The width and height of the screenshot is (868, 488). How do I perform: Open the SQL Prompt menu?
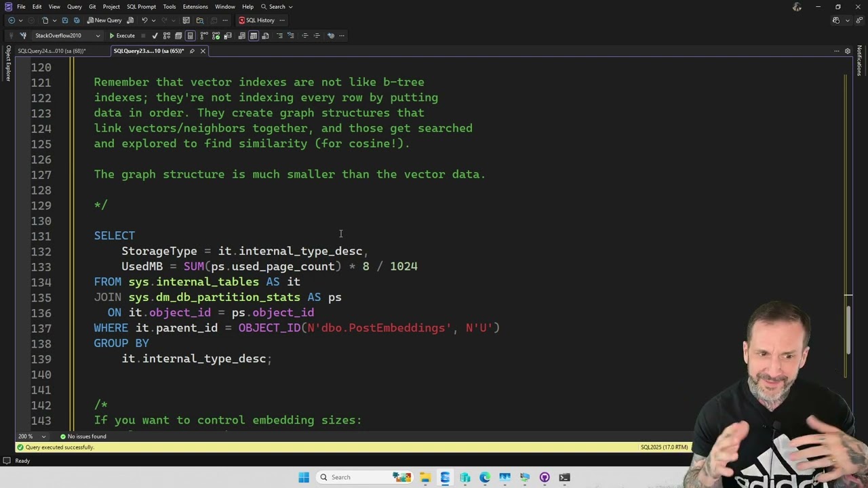pos(141,7)
